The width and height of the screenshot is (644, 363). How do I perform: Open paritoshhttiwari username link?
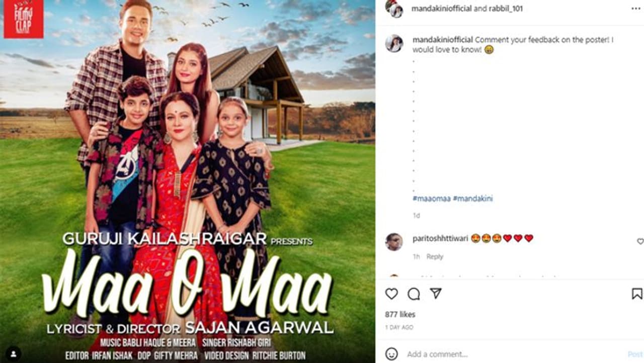click(440, 238)
